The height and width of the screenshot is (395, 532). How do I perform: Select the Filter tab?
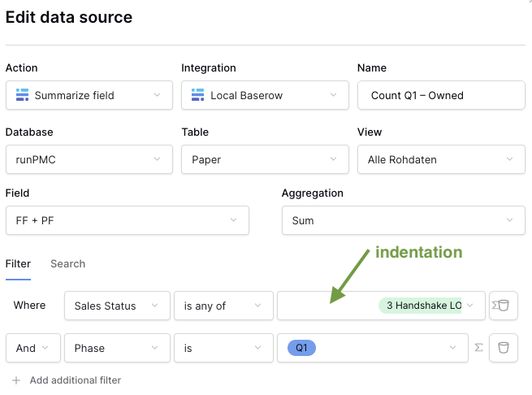pos(18,263)
